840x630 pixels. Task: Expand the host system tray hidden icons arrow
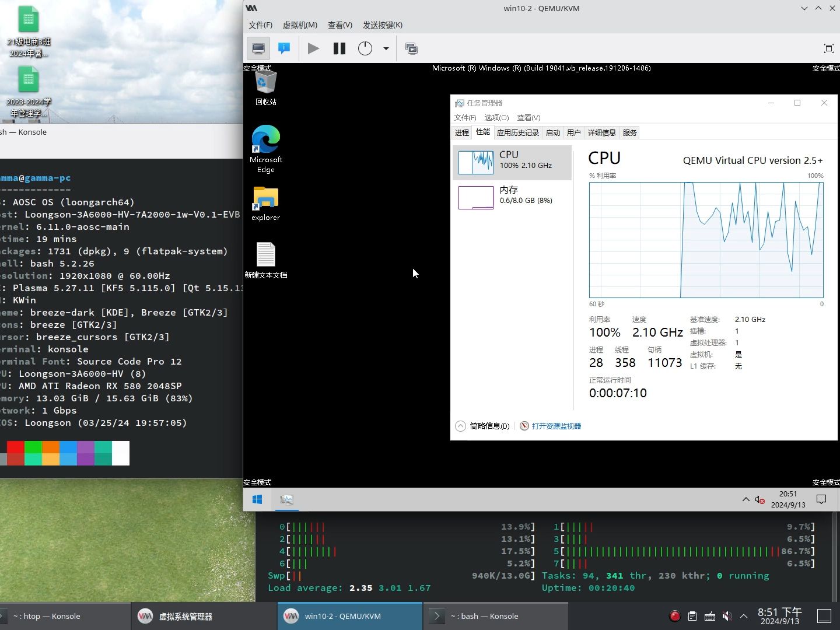(x=744, y=616)
